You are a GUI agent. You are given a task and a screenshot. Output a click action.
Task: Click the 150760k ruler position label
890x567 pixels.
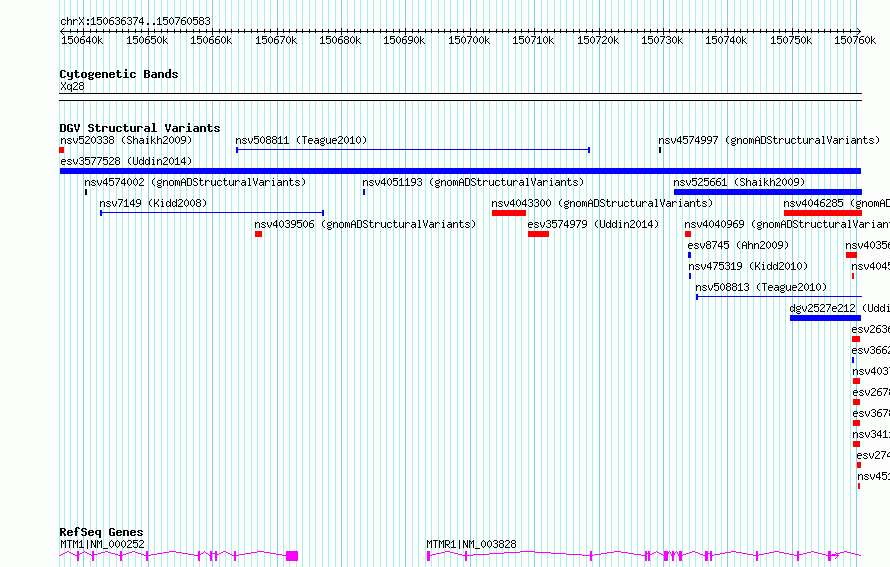click(855, 40)
